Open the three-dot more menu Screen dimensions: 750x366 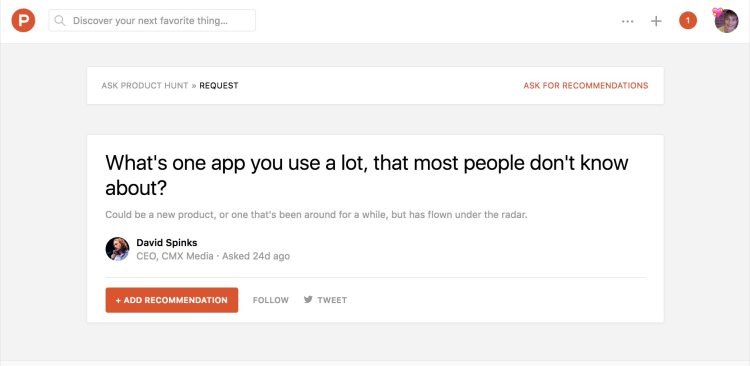click(x=628, y=21)
